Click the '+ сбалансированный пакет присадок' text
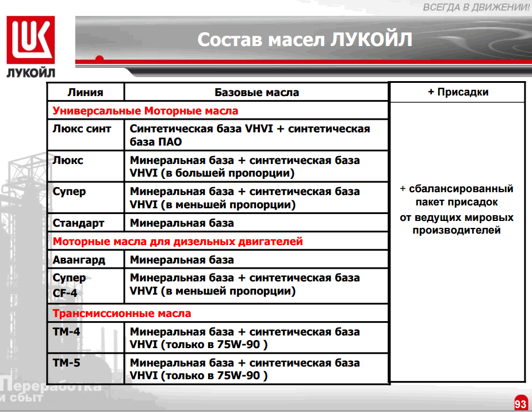532x412 pixels. point(456,195)
